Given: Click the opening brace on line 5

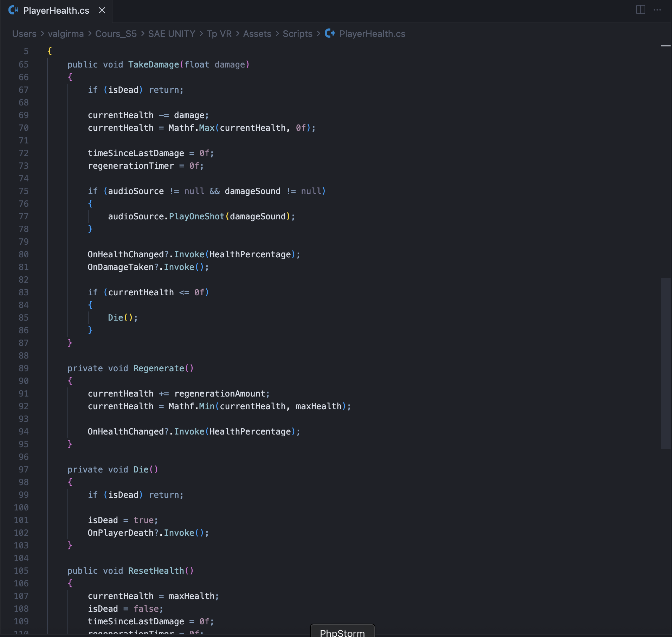Looking at the screenshot, I should tap(49, 51).
